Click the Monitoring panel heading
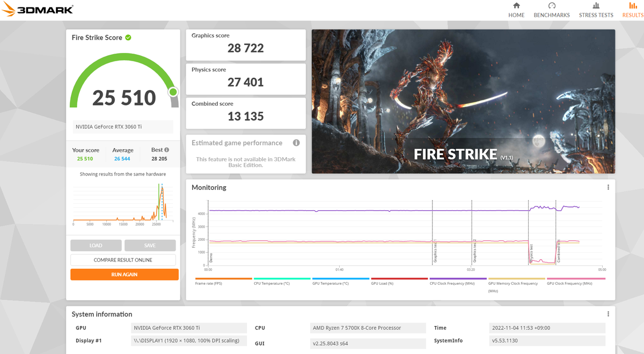This screenshot has width=644, height=354. [209, 188]
